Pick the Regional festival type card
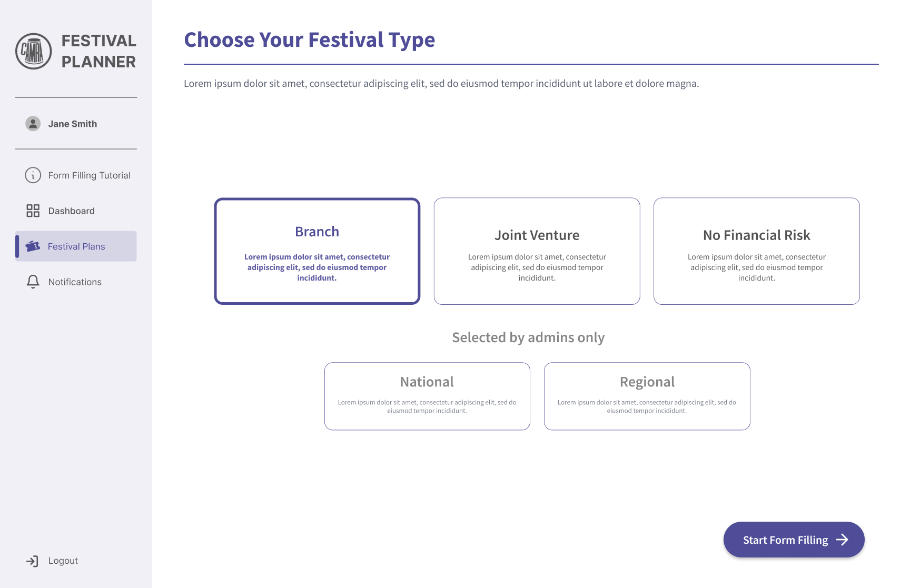The image size is (910, 588). pos(647,396)
